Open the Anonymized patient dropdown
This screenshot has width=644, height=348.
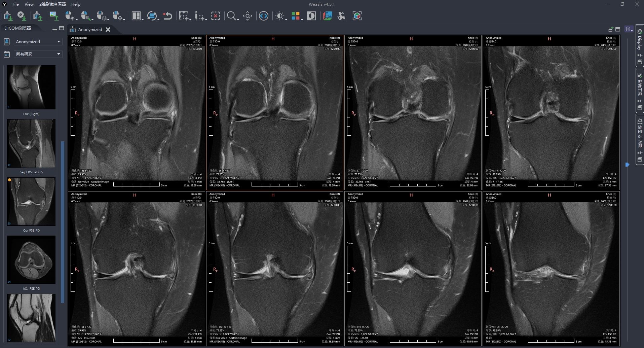38,41
